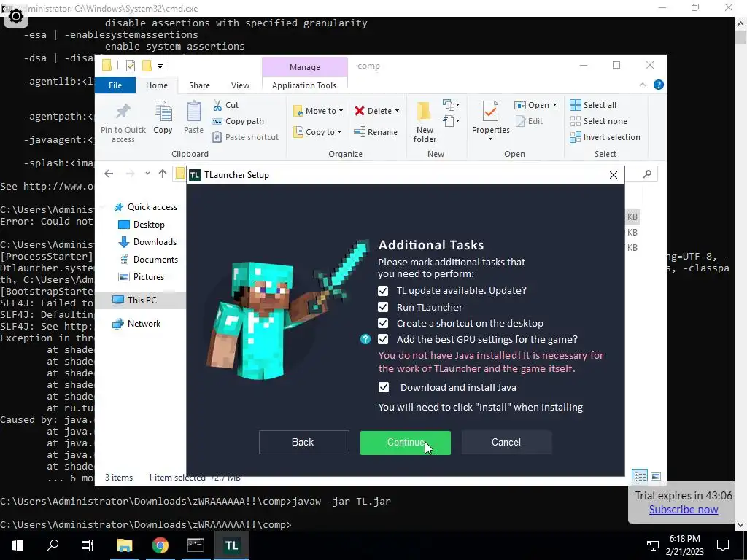
Task: Open the TL TLauncher taskbar icon
Action: coord(231,545)
